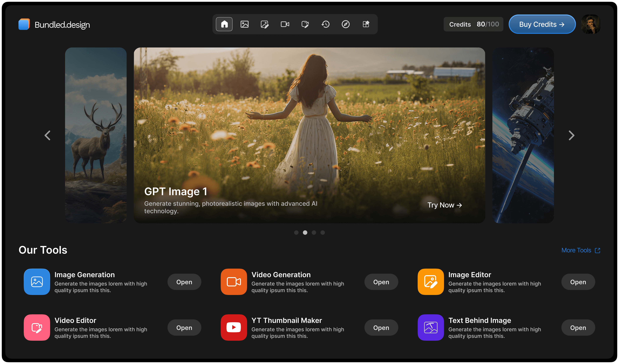Select the third carousel dot
Viewport: 619px width, 364px height.
point(314,232)
